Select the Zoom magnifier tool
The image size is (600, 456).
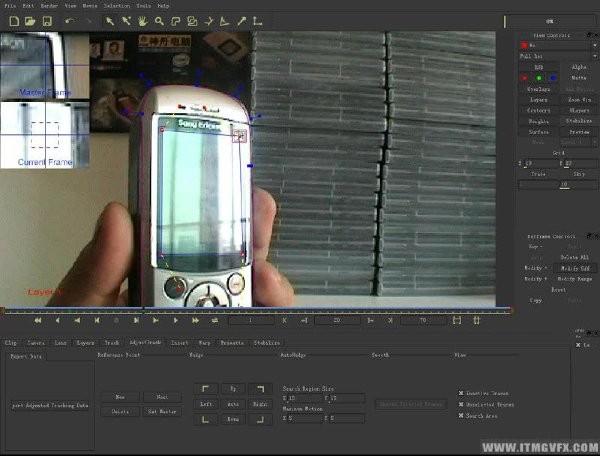[x=159, y=21]
